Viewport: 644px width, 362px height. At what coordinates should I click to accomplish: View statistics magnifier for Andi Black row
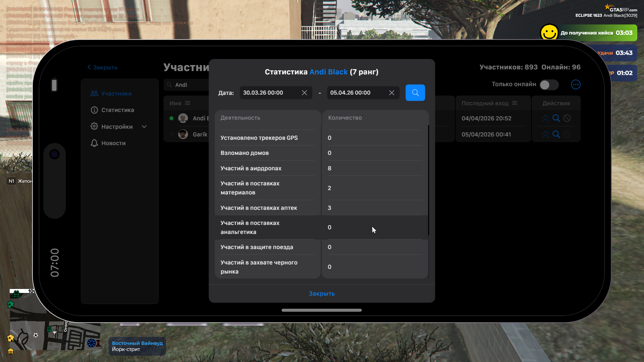coord(556,118)
